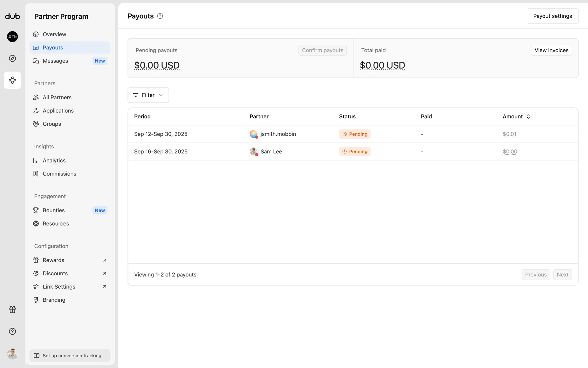Screen dimensions: 588x368
Task: Click the dub logo icon
Action: 12,16
